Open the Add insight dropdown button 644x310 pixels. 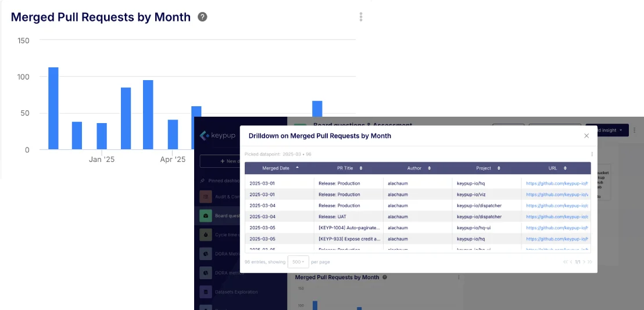[x=613, y=130]
